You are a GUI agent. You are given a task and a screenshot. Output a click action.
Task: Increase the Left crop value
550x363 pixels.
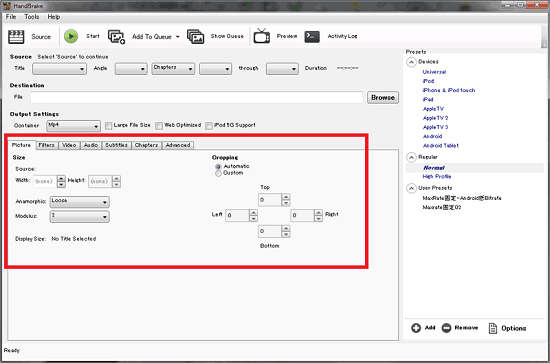[x=253, y=213]
